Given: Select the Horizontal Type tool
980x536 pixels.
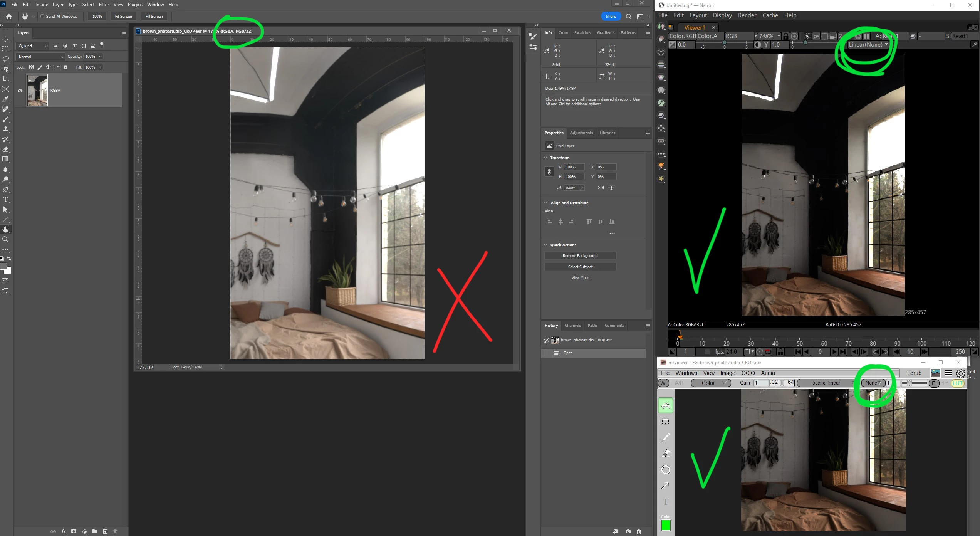Looking at the screenshot, I should tap(5, 200).
